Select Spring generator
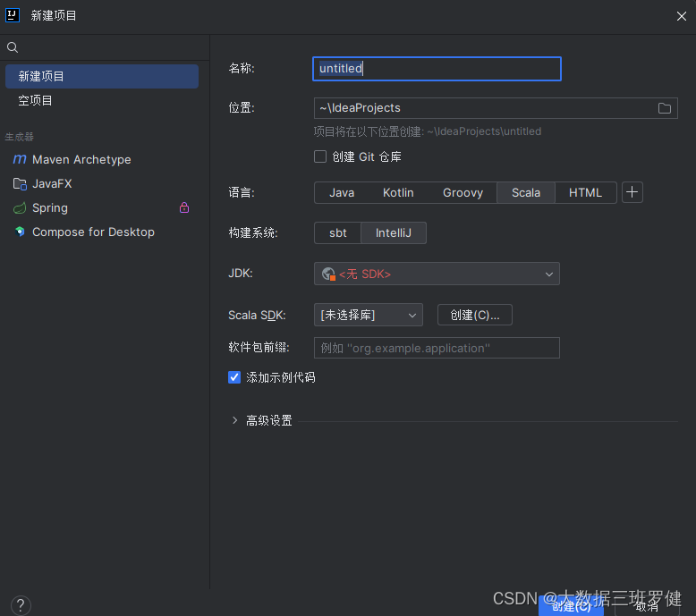The width and height of the screenshot is (696, 616). pyautogui.click(x=102, y=208)
